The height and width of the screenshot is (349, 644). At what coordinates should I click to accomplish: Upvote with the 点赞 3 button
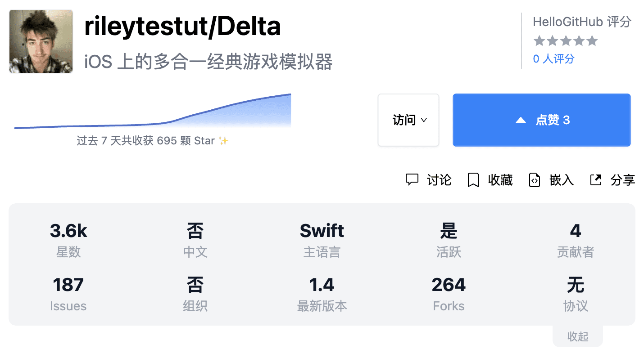[541, 120]
